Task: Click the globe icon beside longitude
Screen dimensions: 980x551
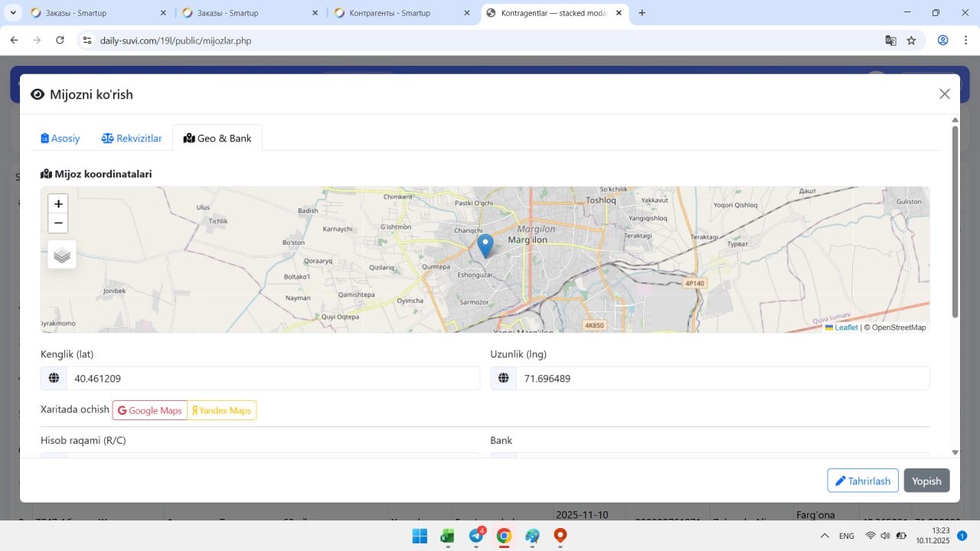Action: tap(503, 378)
